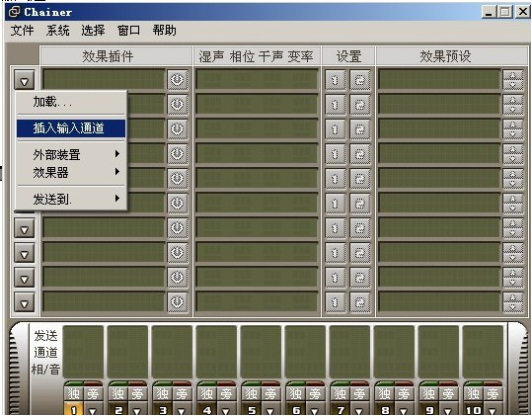
Task: Open the slot dropdown arrow for row 1
Action: [x=24, y=80]
